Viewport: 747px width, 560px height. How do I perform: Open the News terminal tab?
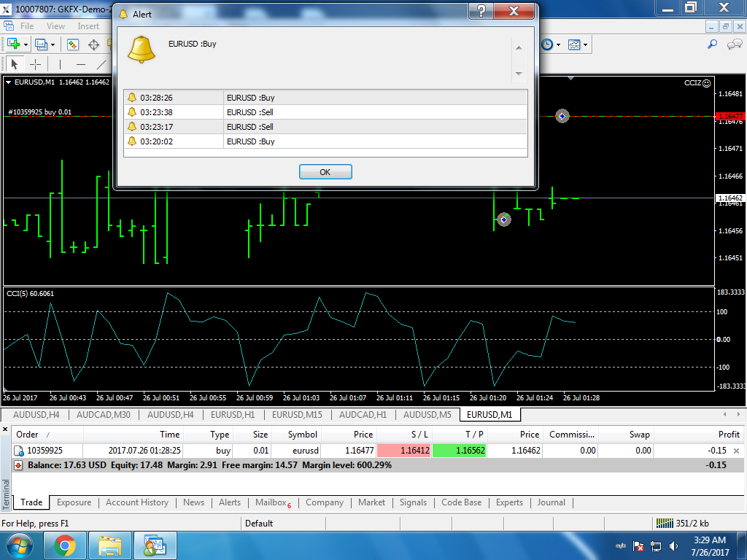[x=193, y=502]
